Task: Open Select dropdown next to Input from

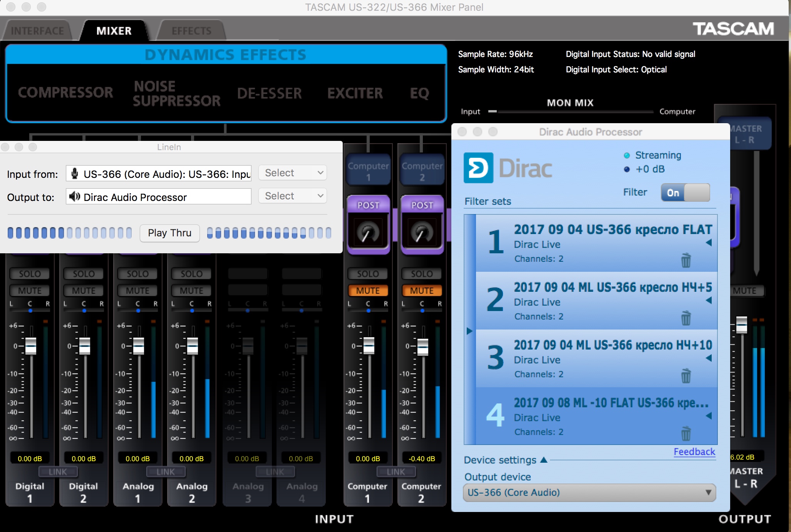Action: [293, 173]
